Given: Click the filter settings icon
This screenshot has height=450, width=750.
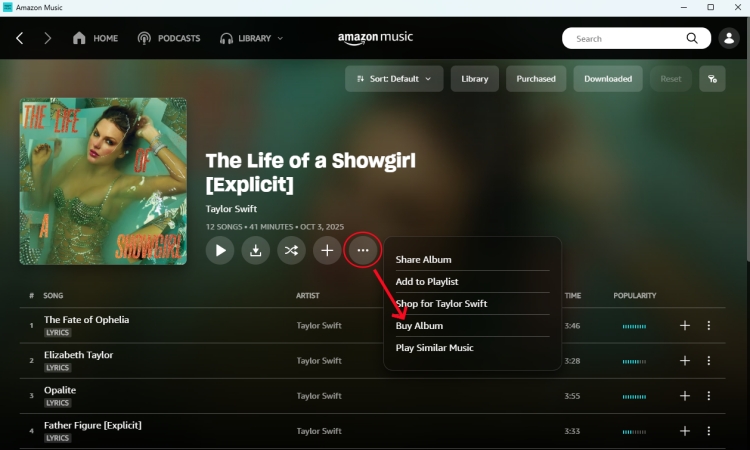Looking at the screenshot, I should click(x=712, y=79).
